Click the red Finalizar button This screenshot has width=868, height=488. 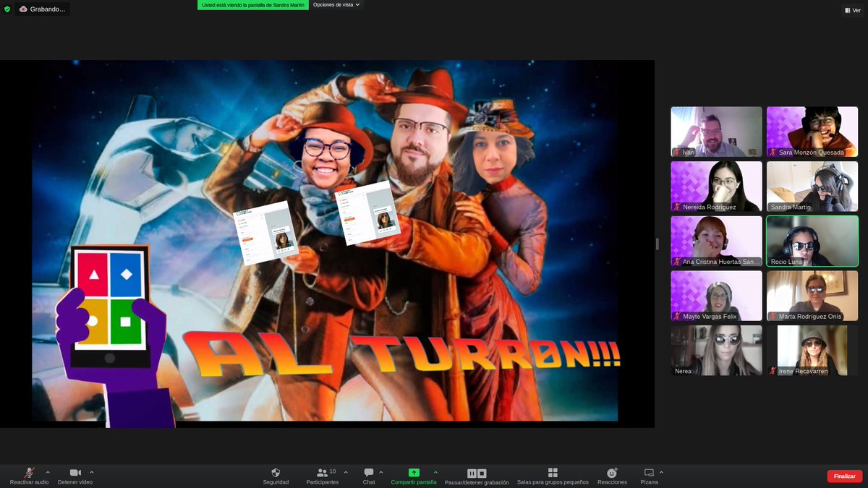[x=844, y=476]
